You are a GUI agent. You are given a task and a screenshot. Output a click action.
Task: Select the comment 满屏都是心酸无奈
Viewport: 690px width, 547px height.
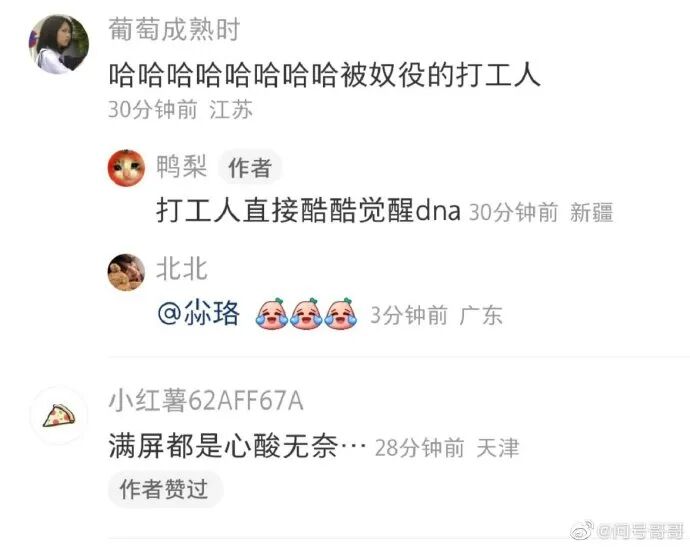(x=238, y=446)
